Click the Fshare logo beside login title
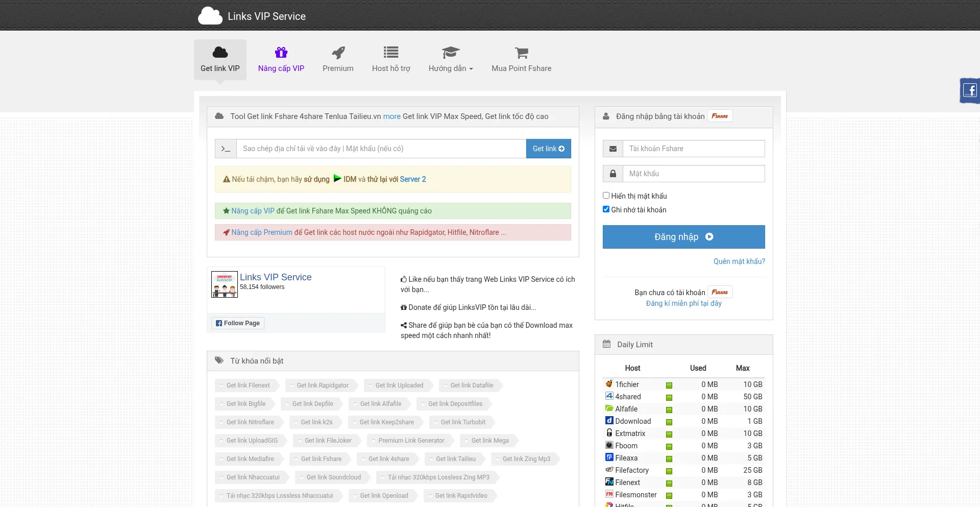This screenshot has height=507, width=980. pyautogui.click(x=720, y=116)
